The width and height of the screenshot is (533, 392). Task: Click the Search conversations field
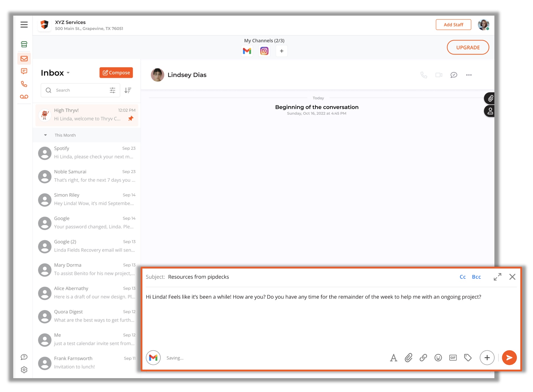pyautogui.click(x=80, y=90)
